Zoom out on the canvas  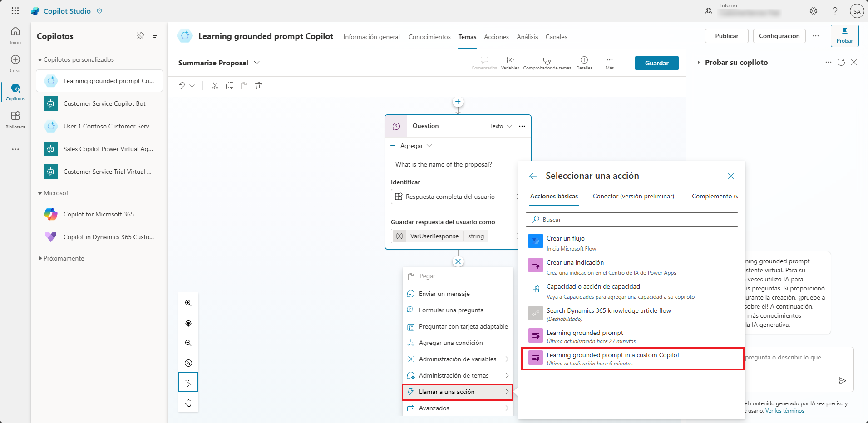click(188, 343)
